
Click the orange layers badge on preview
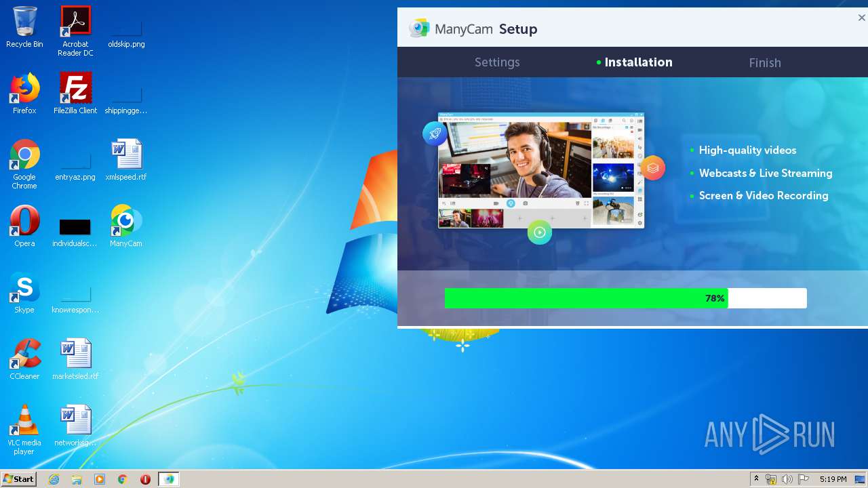click(x=653, y=168)
